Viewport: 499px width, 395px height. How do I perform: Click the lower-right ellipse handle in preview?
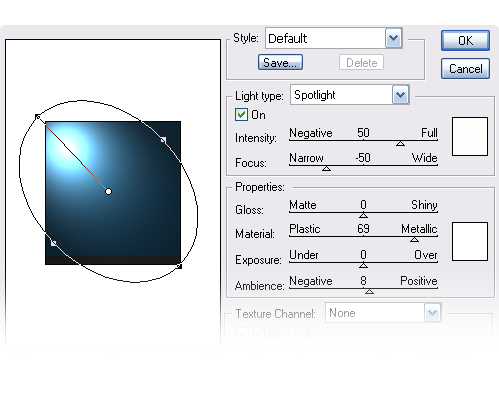point(179,266)
